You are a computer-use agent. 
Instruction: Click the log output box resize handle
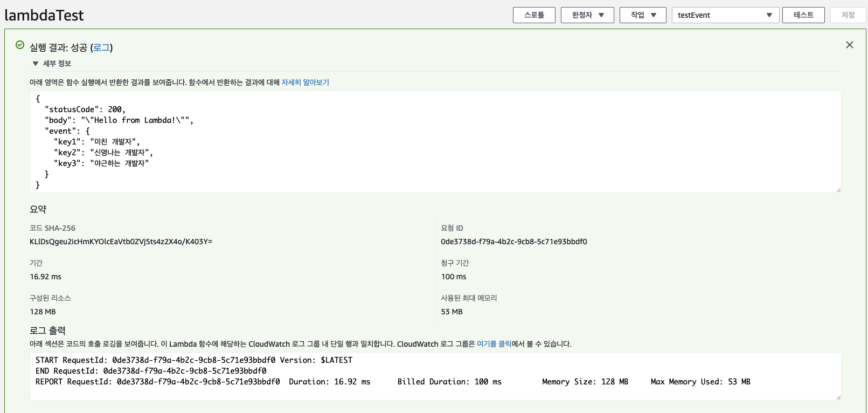(838, 397)
